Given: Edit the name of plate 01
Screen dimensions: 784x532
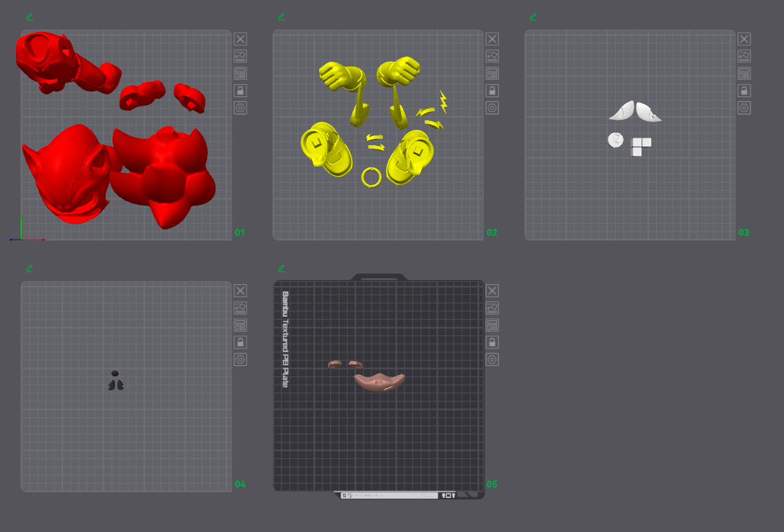Looking at the screenshot, I should 29,17.
